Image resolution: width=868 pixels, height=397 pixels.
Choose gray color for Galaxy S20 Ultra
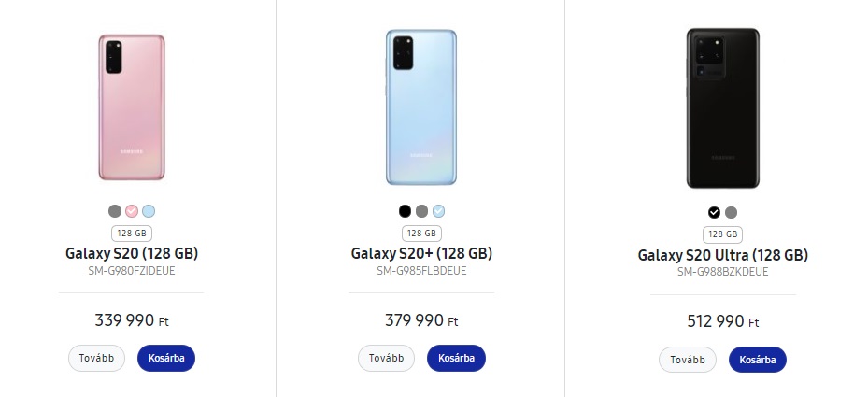tap(731, 212)
